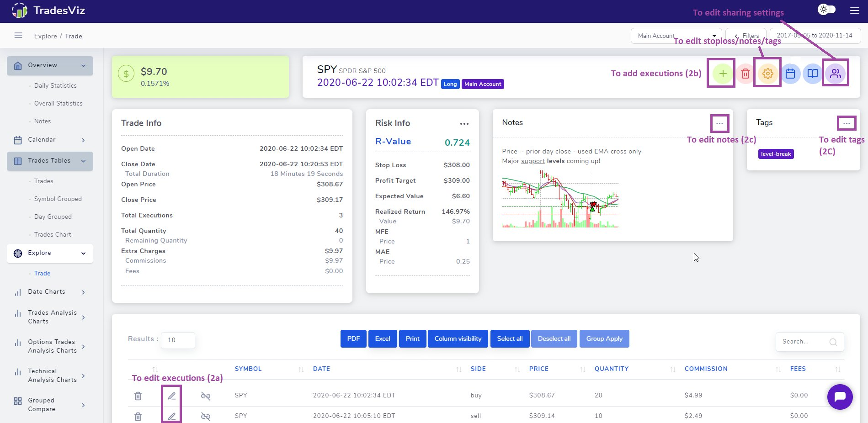Open Column visibility options
This screenshot has width=868, height=423.
[x=458, y=338]
